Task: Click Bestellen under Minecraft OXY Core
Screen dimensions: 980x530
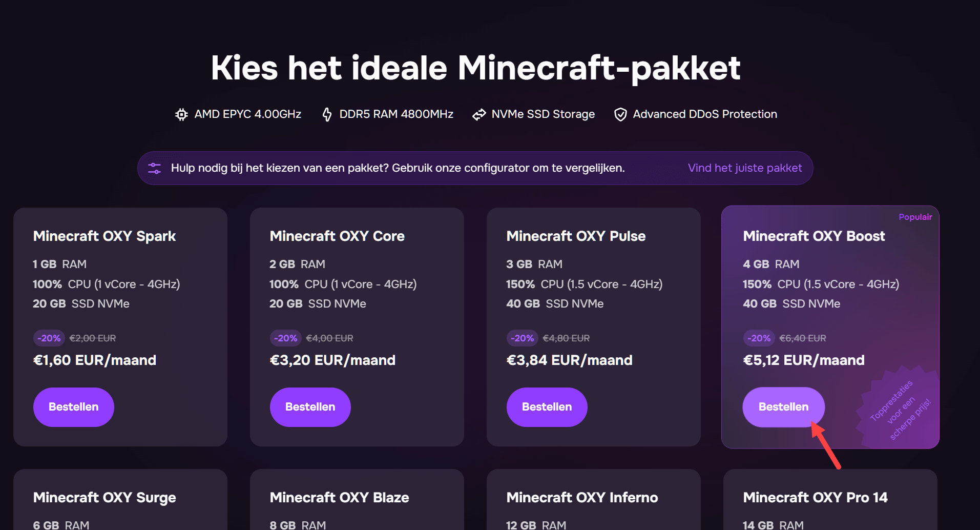Action: (x=310, y=406)
